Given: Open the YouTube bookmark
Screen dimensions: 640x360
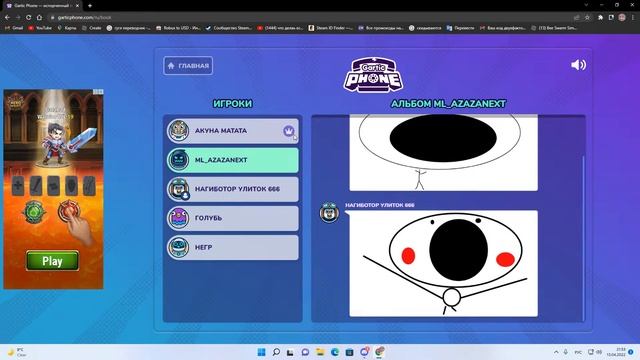Looking at the screenshot, I should click(x=40, y=28).
